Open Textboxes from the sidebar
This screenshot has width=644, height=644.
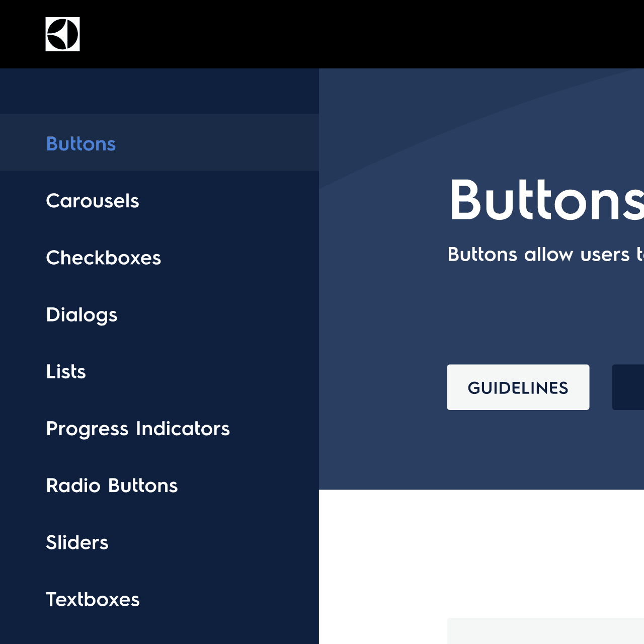(x=93, y=599)
